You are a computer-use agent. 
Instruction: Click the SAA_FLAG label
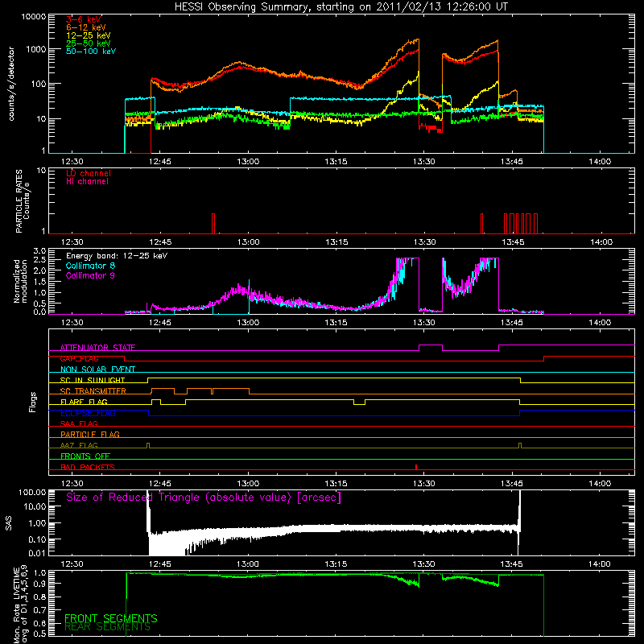[79, 423]
